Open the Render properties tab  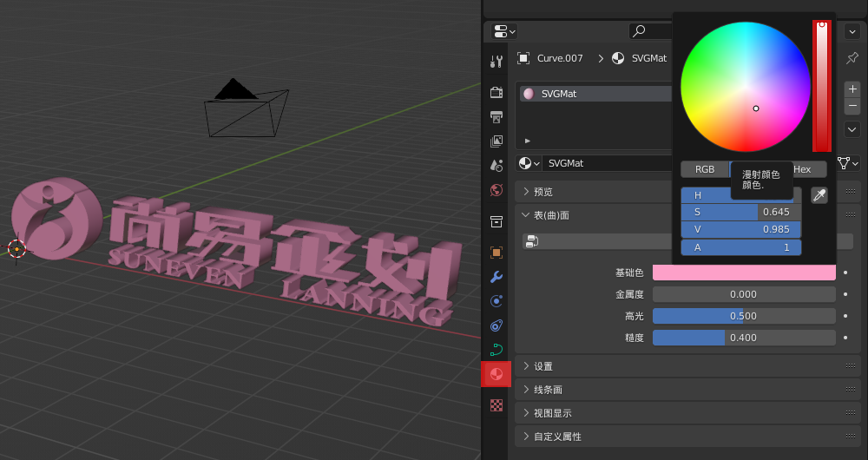(496, 92)
